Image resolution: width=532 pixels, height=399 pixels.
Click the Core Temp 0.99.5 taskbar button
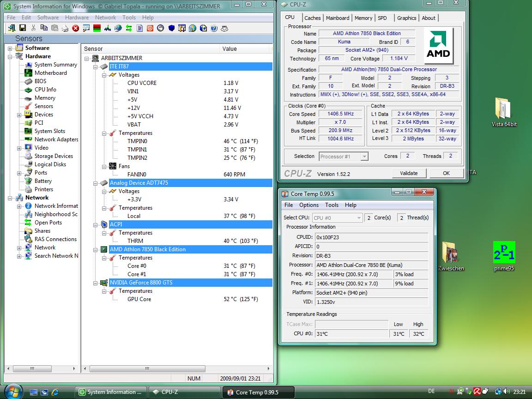(258, 392)
